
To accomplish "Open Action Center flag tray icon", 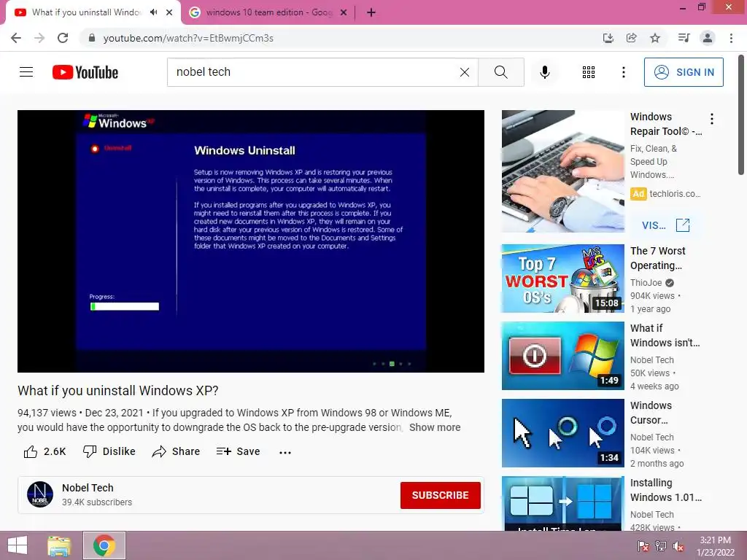I will coord(643,546).
